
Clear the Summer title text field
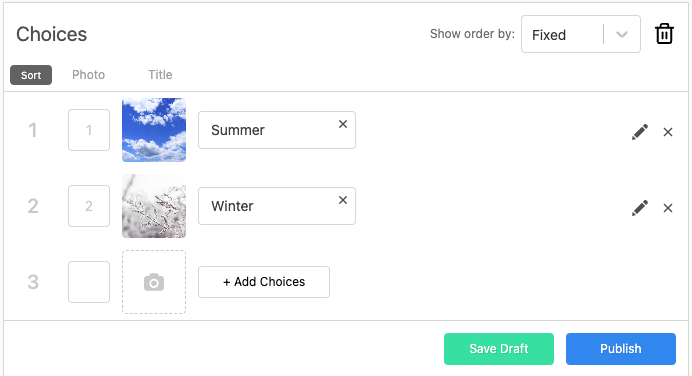(x=343, y=124)
